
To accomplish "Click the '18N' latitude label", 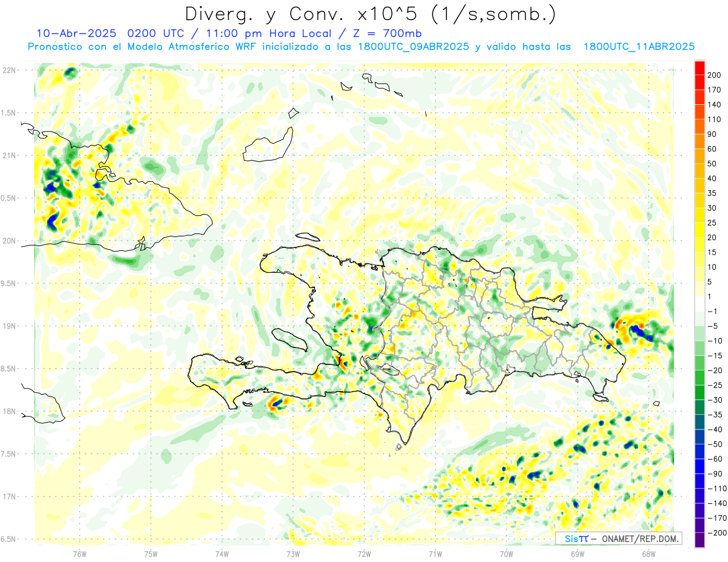I will (x=8, y=411).
